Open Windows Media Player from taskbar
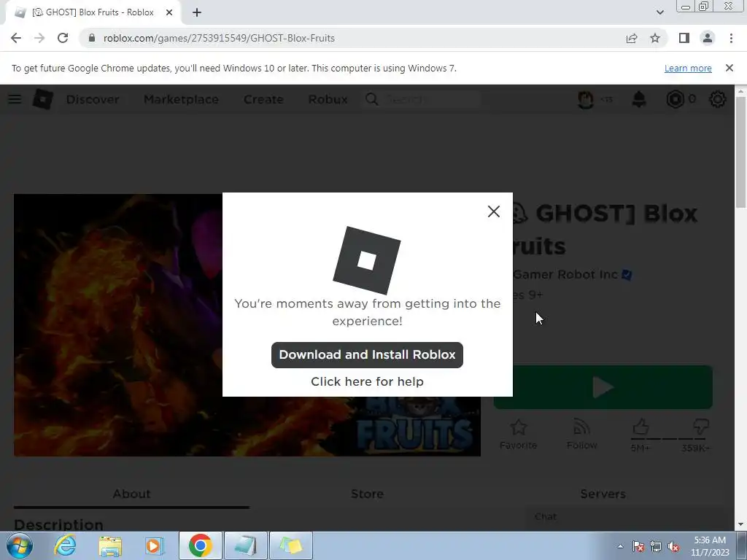The image size is (747, 560). [154, 545]
